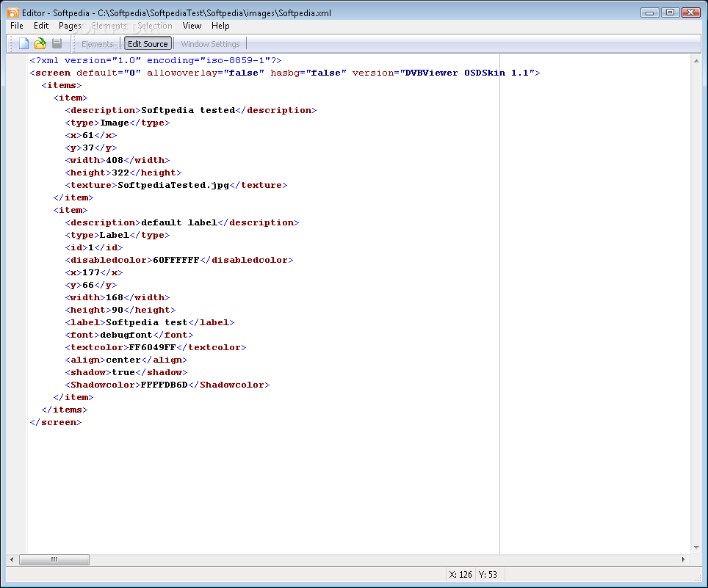Open the View menu
Image resolution: width=708 pixels, height=588 pixels.
pos(192,26)
